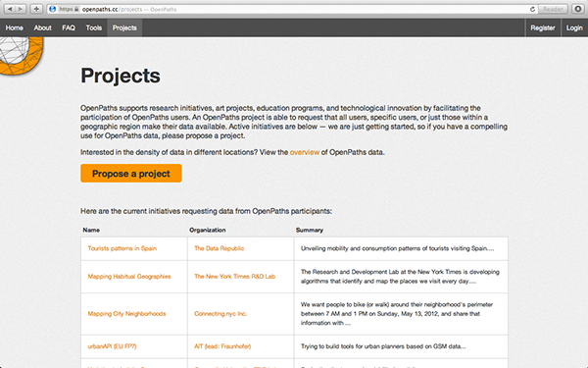Open the Home nav item
This screenshot has height=368, width=588.
pos(15,27)
